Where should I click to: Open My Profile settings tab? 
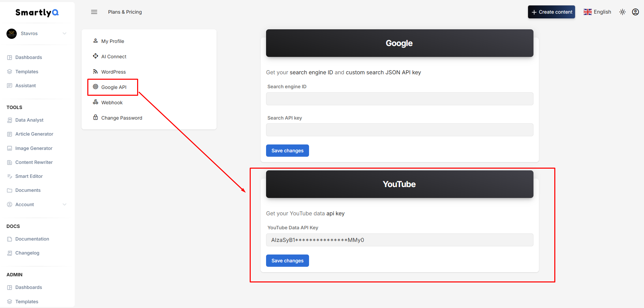(x=113, y=41)
